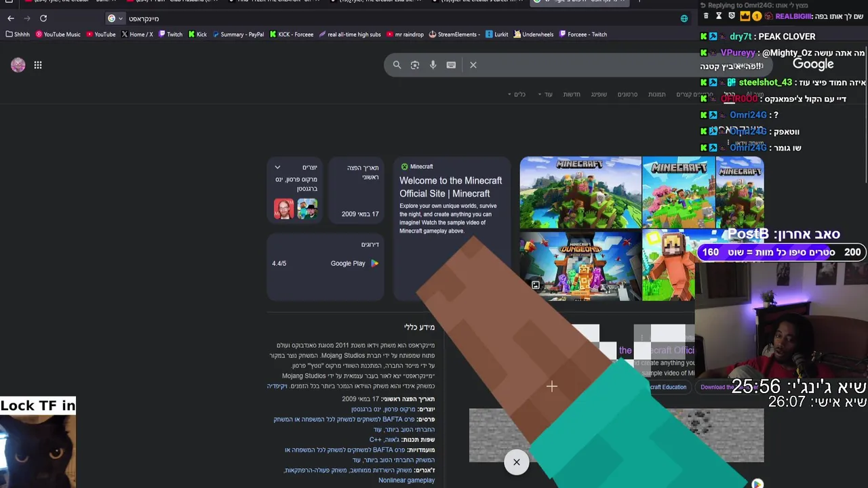
Task: Start voice search with the microphone icon
Action: click(x=433, y=65)
